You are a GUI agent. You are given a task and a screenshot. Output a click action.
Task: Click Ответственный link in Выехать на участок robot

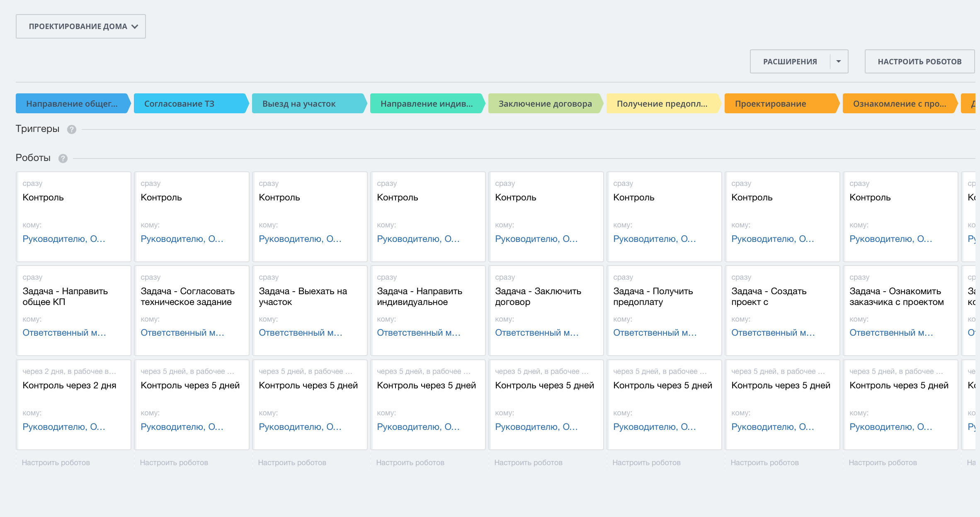click(300, 333)
